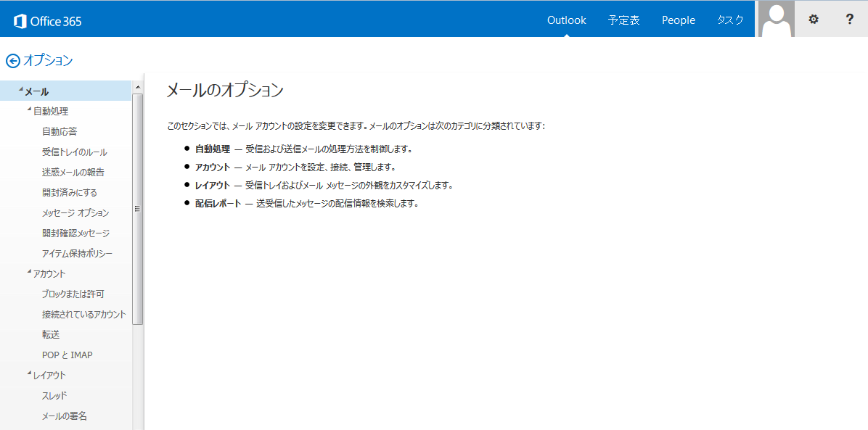Open the settings gear menu

point(813,20)
